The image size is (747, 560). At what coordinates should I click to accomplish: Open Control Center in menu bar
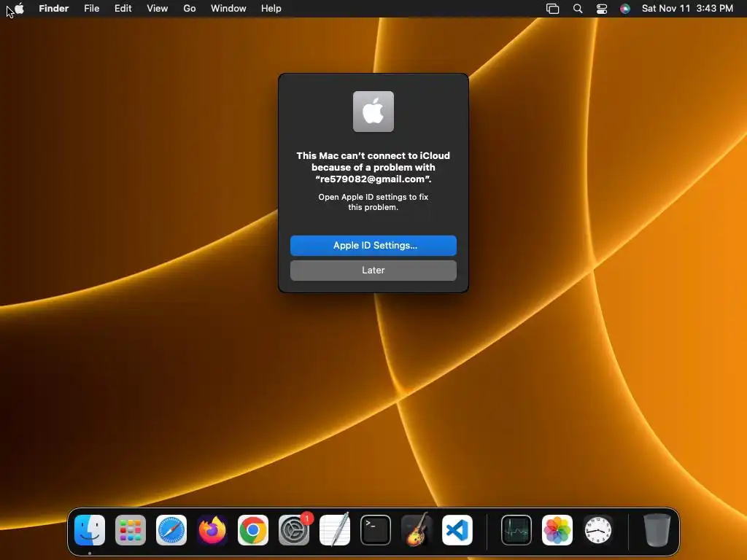pyautogui.click(x=602, y=9)
